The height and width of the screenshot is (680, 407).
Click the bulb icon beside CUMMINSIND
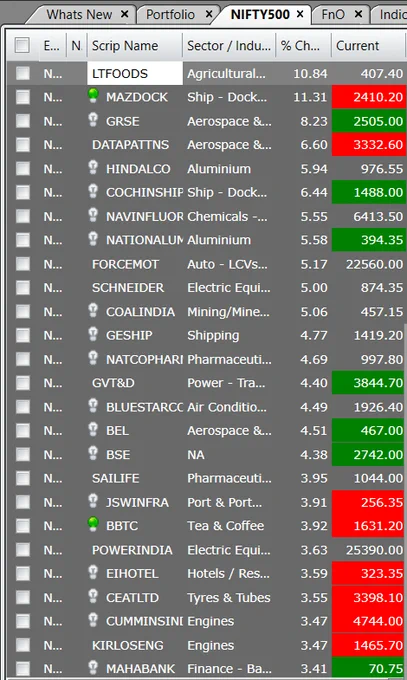click(93, 619)
